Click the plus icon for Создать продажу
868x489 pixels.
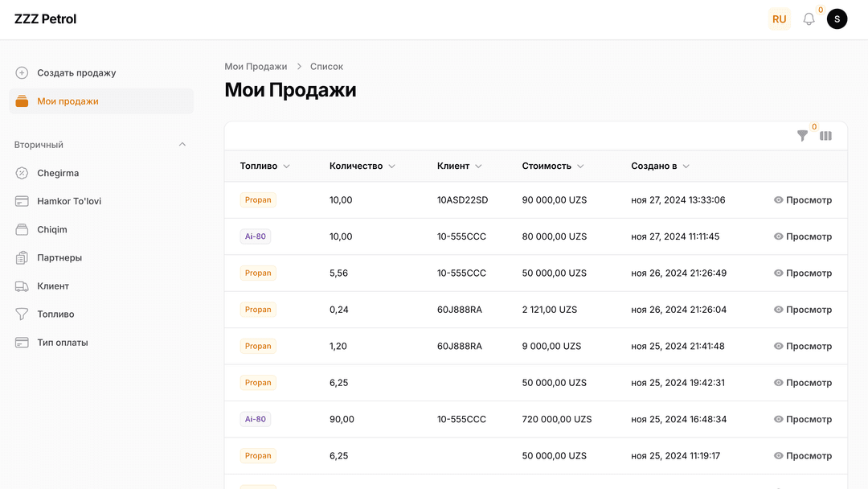[x=22, y=73]
